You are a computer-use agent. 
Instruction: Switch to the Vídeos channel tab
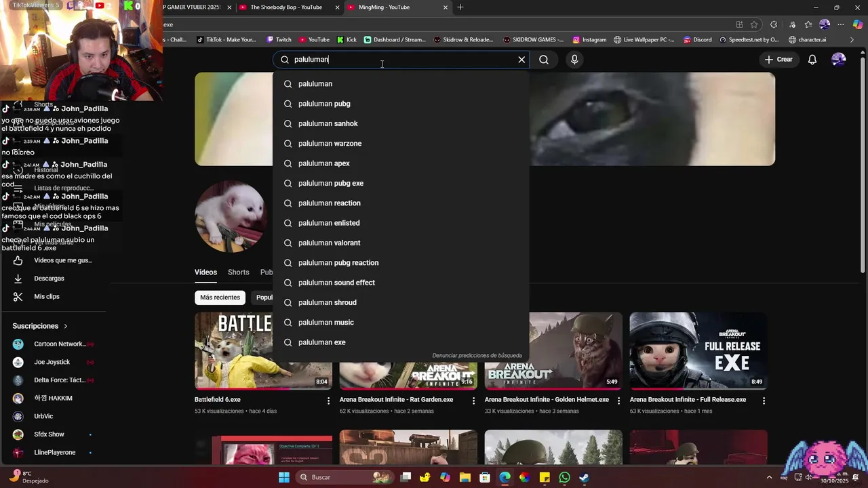pyautogui.click(x=205, y=272)
